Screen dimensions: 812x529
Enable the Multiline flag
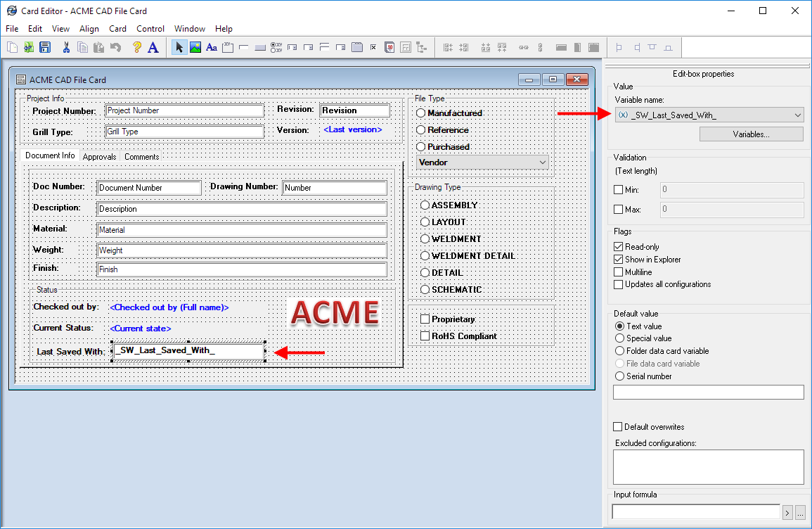tap(617, 272)
